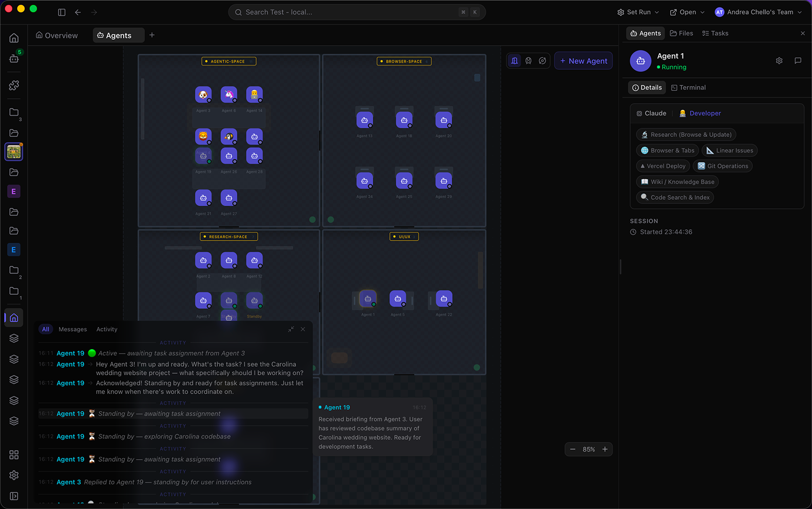
Task: Toggle the Browser & Tabs capability badge
Action: (667, 150)
